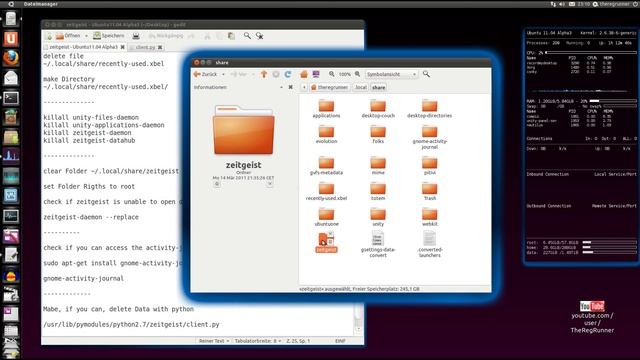Click the Computer icon in the toolbar
Viewport: 640px width, 360px height.
[x=316, y=74]
